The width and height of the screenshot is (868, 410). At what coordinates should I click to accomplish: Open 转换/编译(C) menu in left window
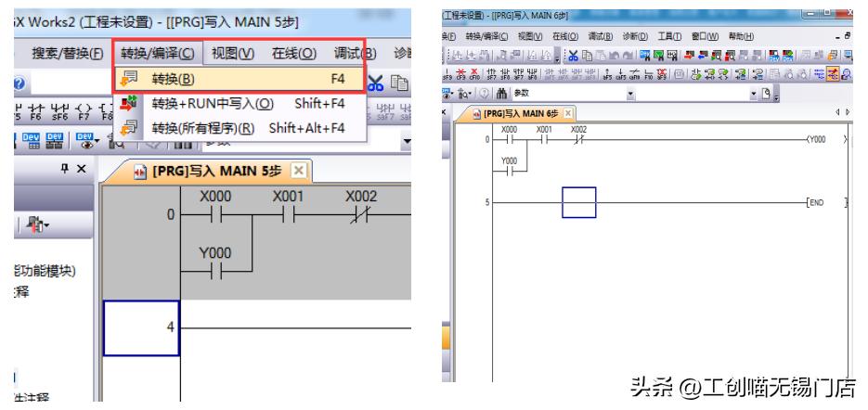tap(158, 54)
